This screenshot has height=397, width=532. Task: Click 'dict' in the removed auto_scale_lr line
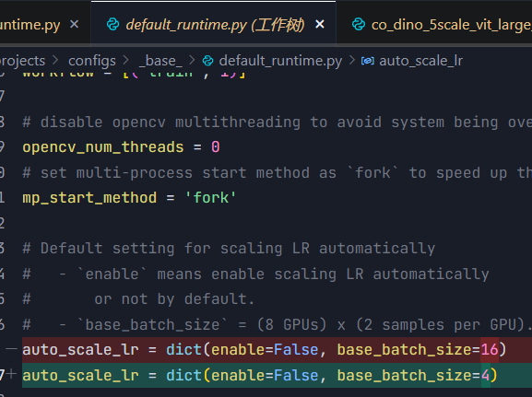pos(183,349)
